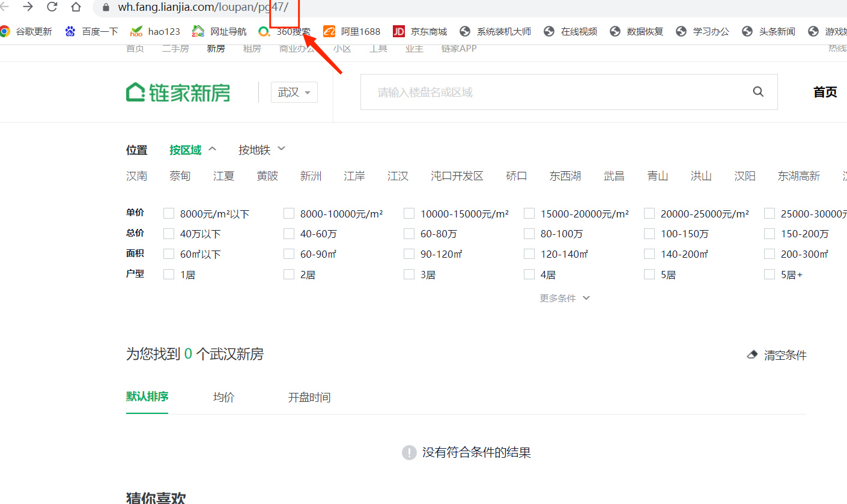Filter by 沌口开发区

point(457,176)
